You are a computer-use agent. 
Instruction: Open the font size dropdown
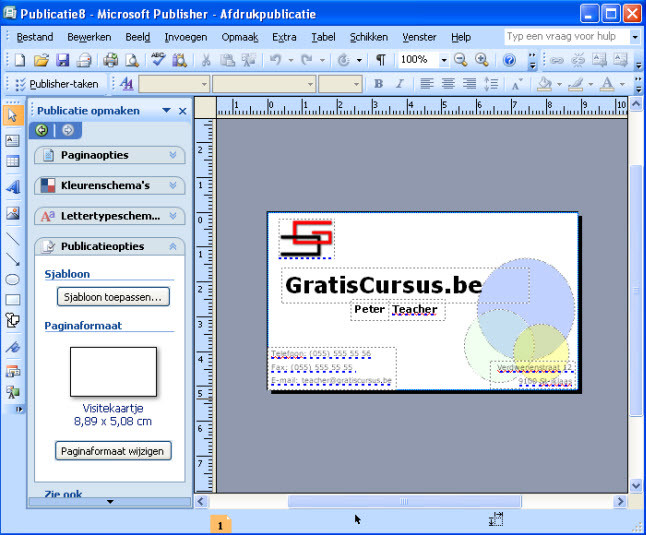coord(356,84)
